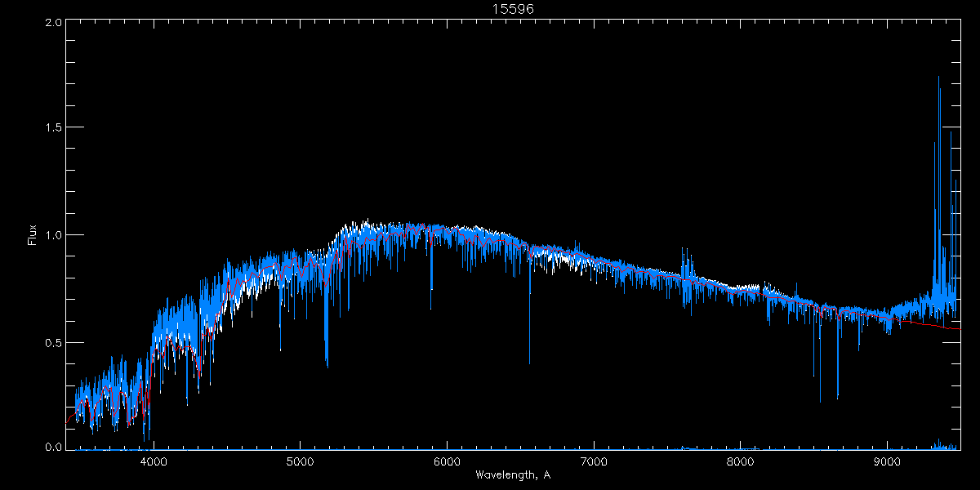Select the 7000 x-axis tick label
This screenshot has width=980, height=490.
tap(594, 461)
